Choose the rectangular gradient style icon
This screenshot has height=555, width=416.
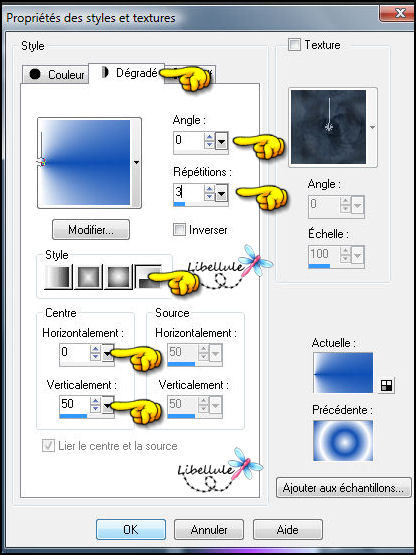click(88, 276)
